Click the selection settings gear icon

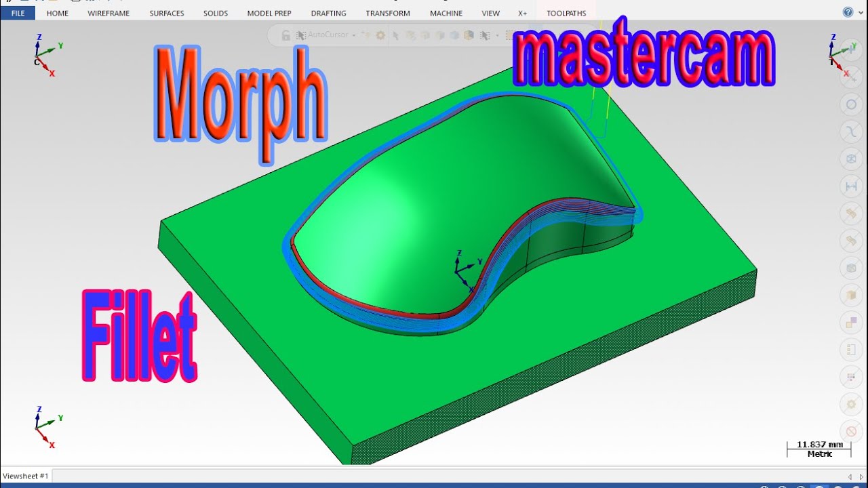380,35
